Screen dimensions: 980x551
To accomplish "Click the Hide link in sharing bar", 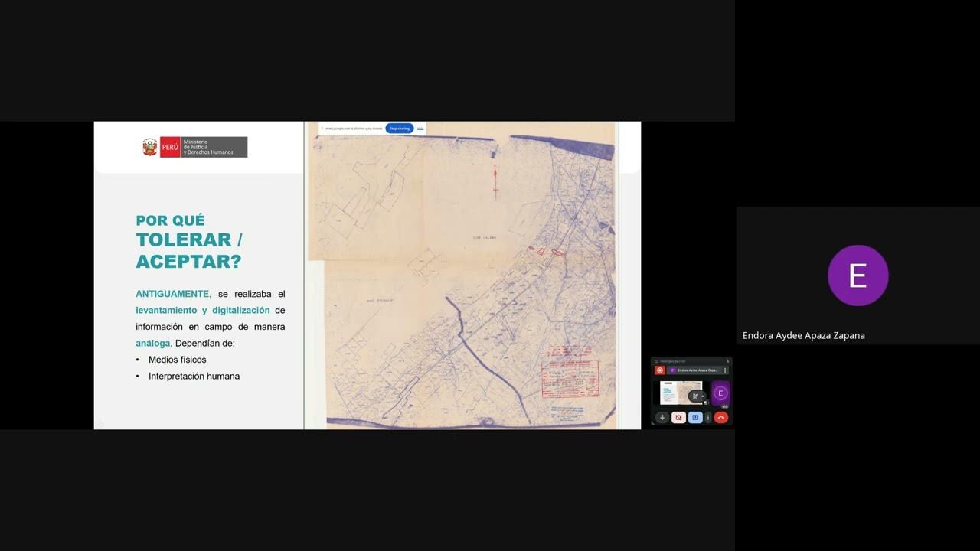I will (x=420, y=129).
